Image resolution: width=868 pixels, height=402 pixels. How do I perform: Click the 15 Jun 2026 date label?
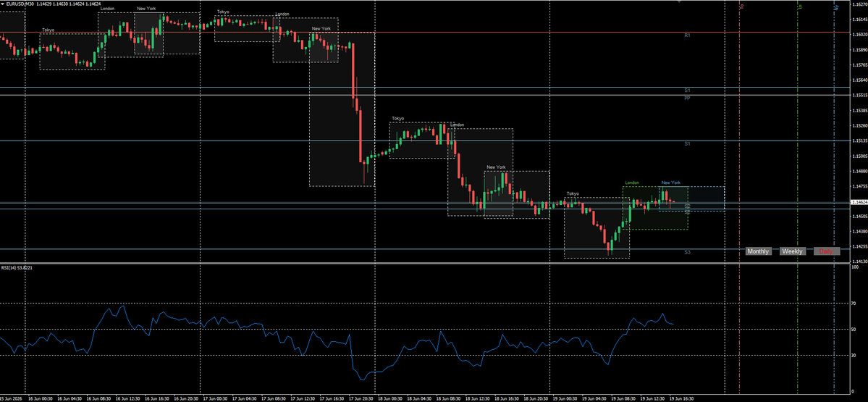click(11, 398)
